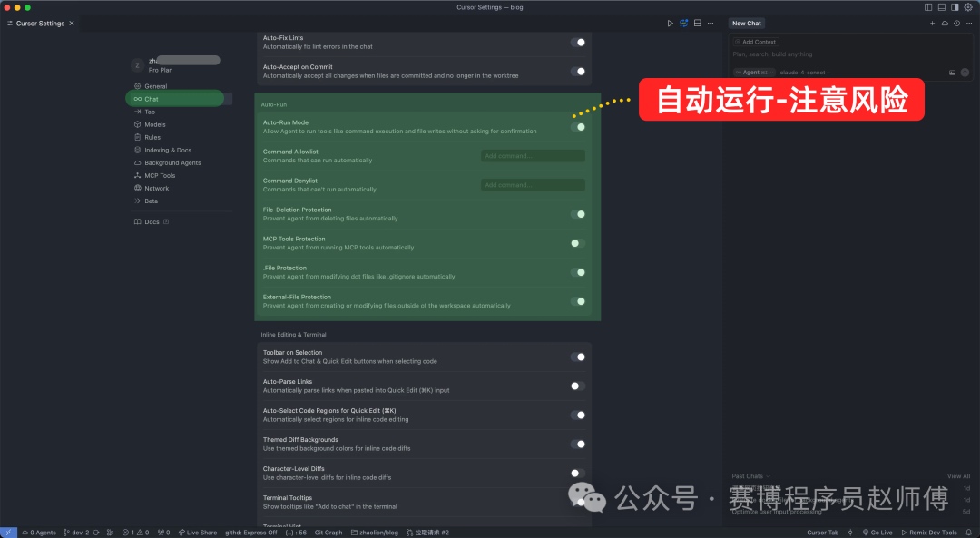The image size is (980, 538).
Task: Open chat history clock icon
Action: click(957, 23)
